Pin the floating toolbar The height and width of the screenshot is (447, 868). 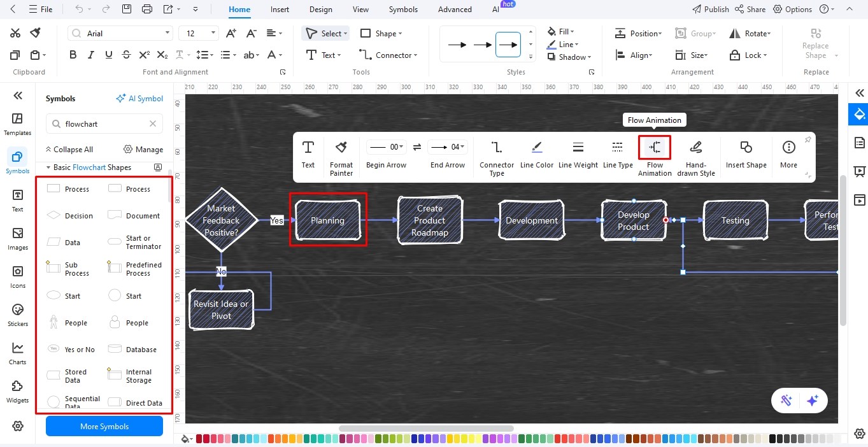tap(808, 139)
